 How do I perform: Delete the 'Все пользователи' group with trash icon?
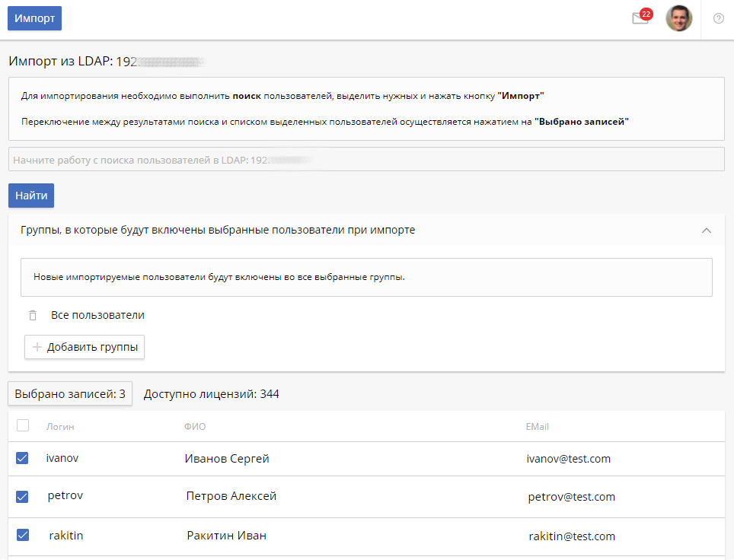(x=33, y=315)
